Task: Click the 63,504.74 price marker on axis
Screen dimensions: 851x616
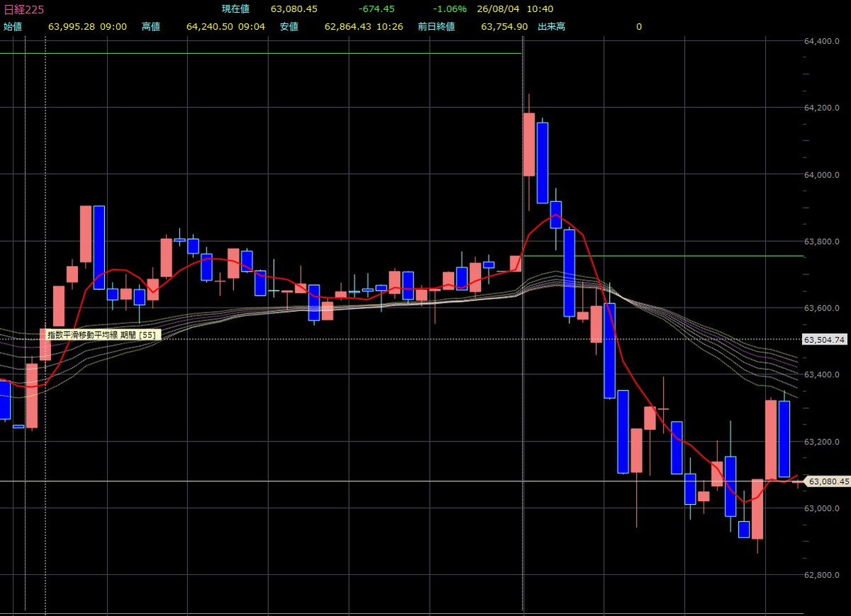Action: click(824, 340)
